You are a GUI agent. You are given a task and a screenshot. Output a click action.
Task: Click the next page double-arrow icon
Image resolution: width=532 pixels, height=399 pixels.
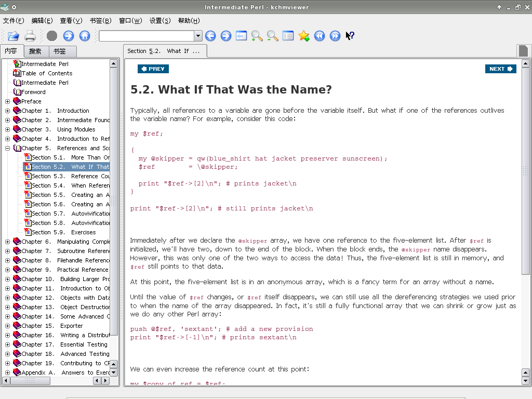335,36
